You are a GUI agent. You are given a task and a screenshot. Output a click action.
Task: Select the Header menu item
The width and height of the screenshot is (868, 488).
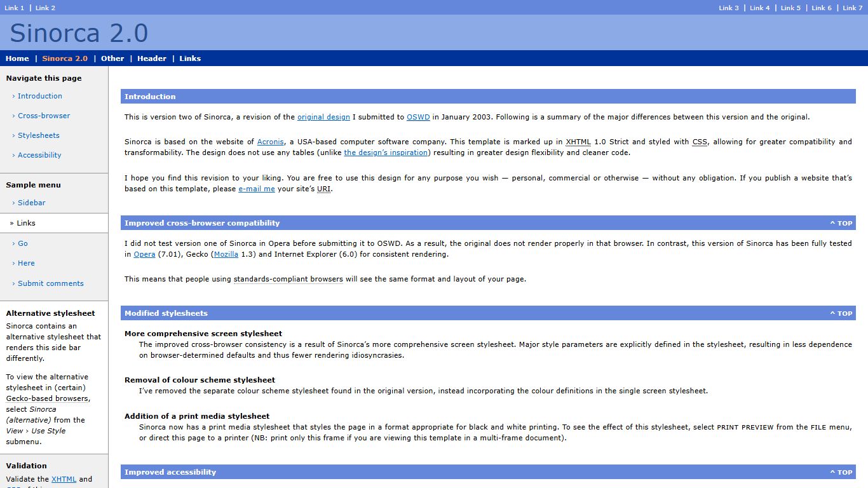(152, 58)
